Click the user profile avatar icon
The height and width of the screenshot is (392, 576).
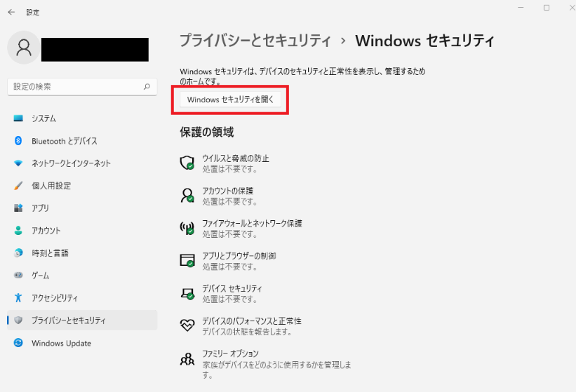(x=24, y=48)
